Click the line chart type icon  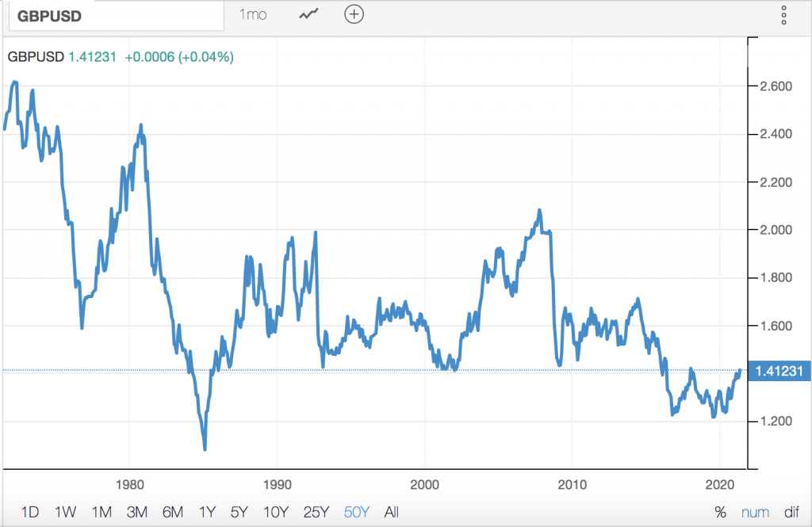pos(308,15)
